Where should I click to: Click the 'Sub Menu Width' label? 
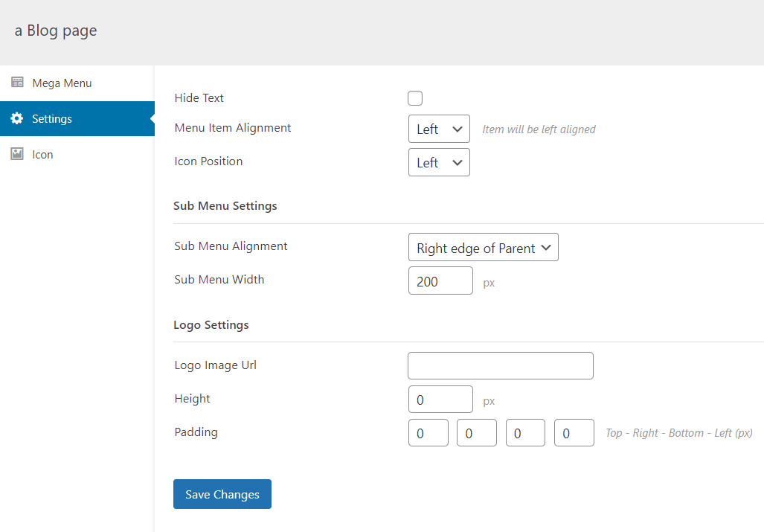coord(219,280)
